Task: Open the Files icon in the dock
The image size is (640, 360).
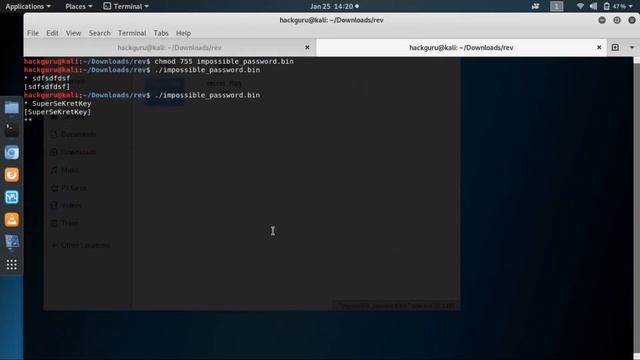Action: tap(11, 108)
